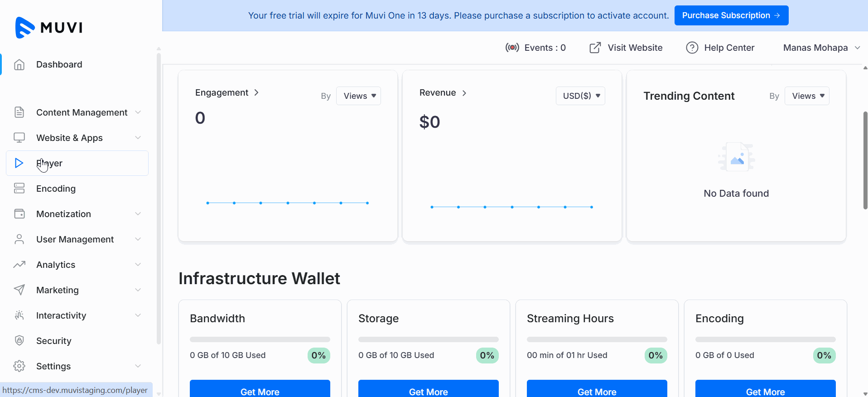Select Analytics in the sidebar
The image size is (868, 397).
[56, 265]
